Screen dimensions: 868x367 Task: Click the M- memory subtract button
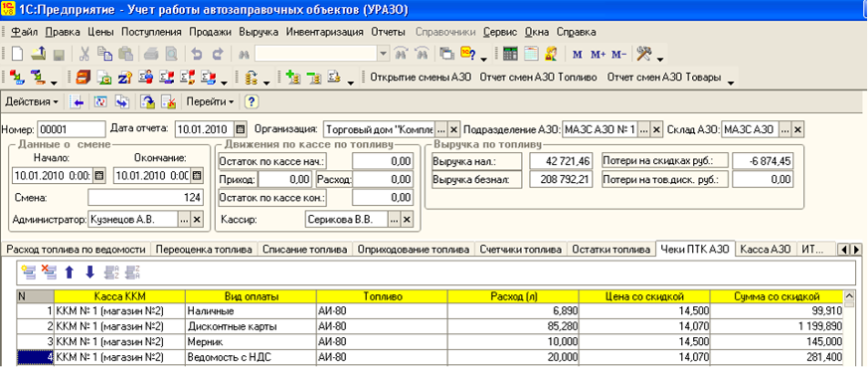[x=619, y=55]
